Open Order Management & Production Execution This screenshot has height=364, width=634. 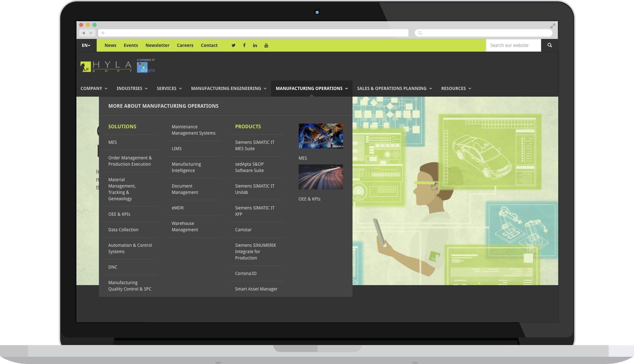pos(130,161)
